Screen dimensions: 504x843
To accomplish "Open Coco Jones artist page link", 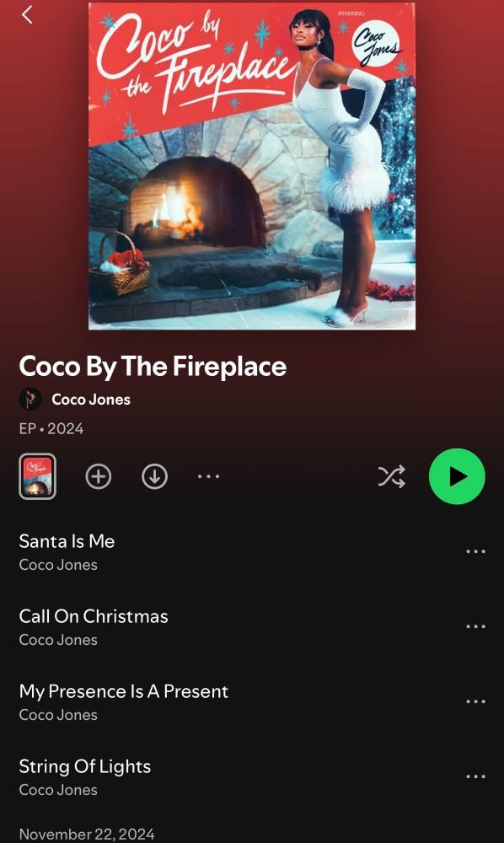I will click(91, 400).
